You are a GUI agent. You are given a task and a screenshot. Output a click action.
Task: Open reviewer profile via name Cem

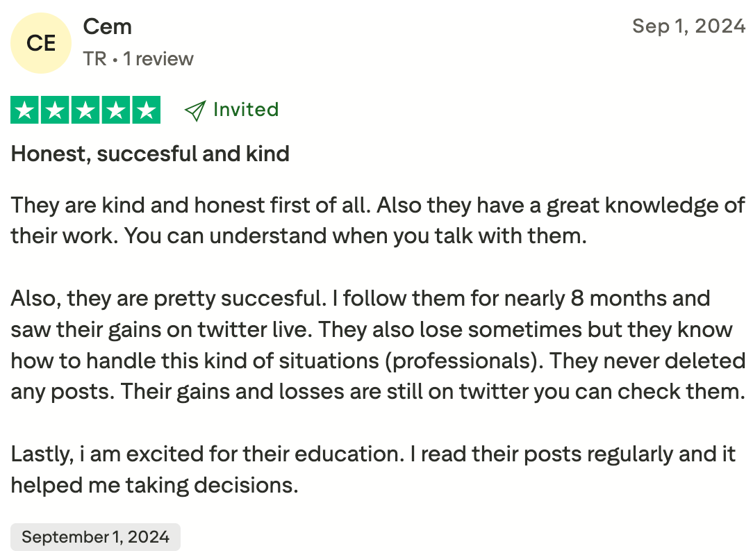[x=107, y=27]
